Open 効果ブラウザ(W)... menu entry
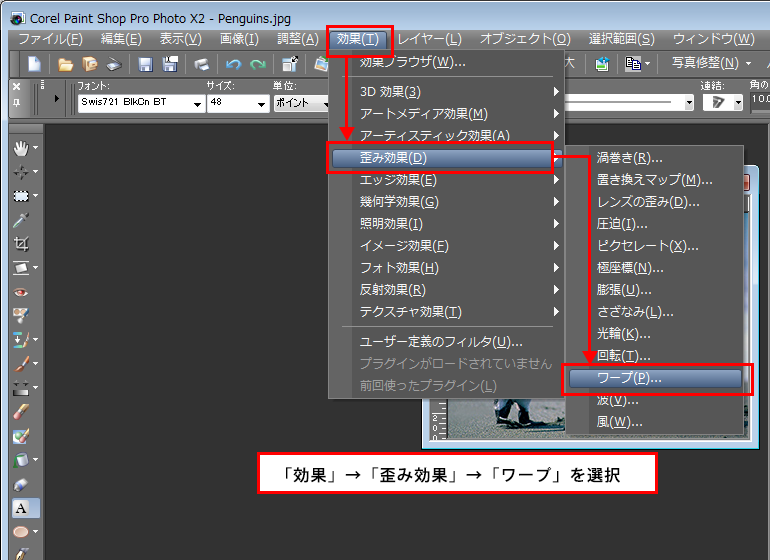 [x=447, y=62]
